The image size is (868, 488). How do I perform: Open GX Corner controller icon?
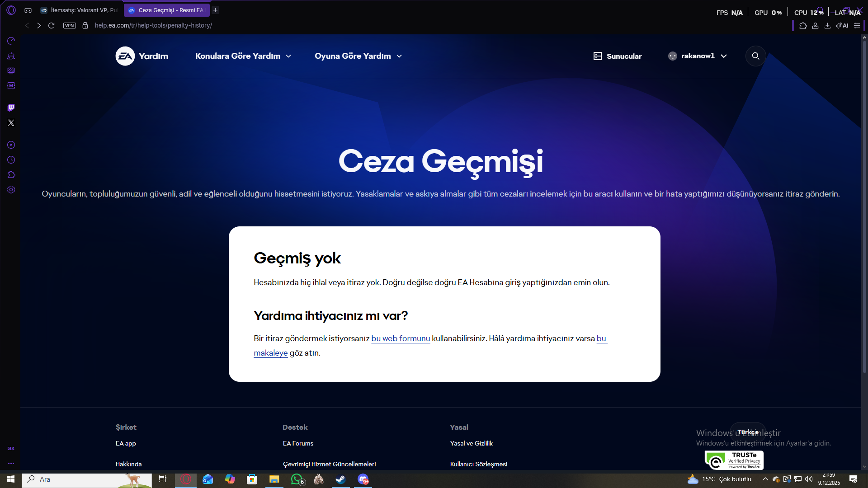pos(28,10)
